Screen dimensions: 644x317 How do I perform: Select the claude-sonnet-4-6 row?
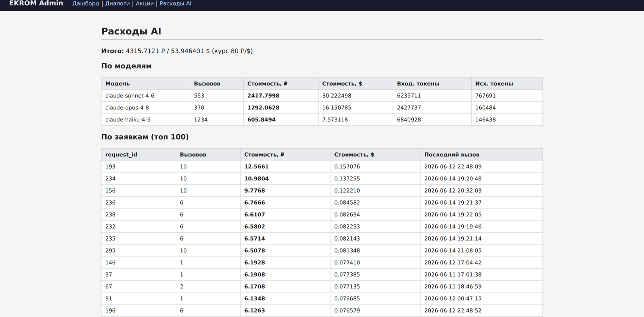(x=322, y=96)
